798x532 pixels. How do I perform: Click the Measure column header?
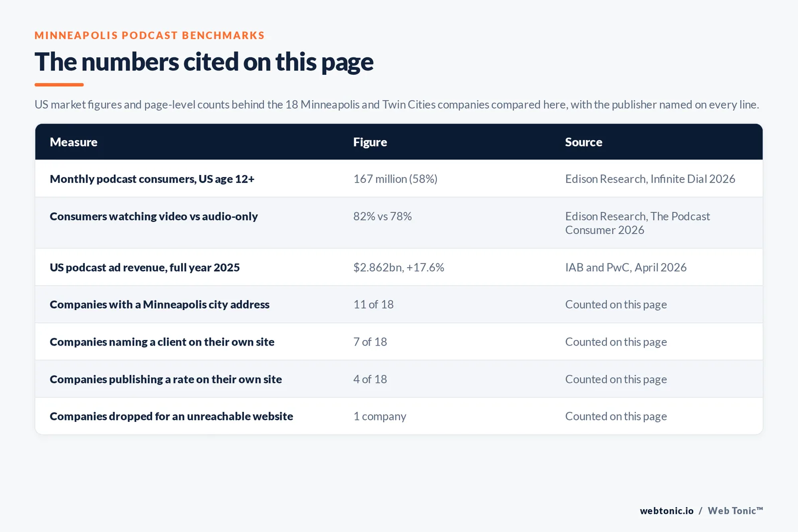(73, 142)
